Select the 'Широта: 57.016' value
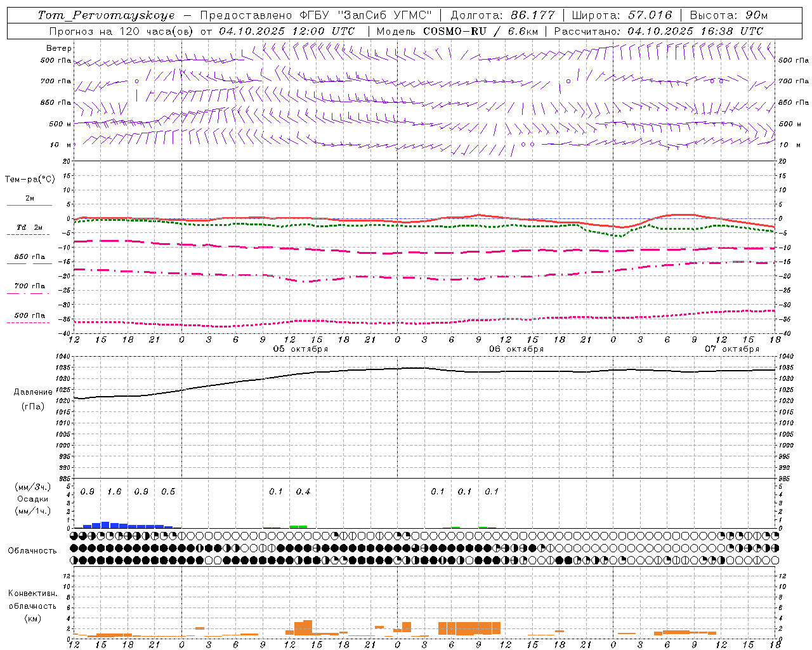The width and height of the screenshot is (812, 650). tap(622, 15)
